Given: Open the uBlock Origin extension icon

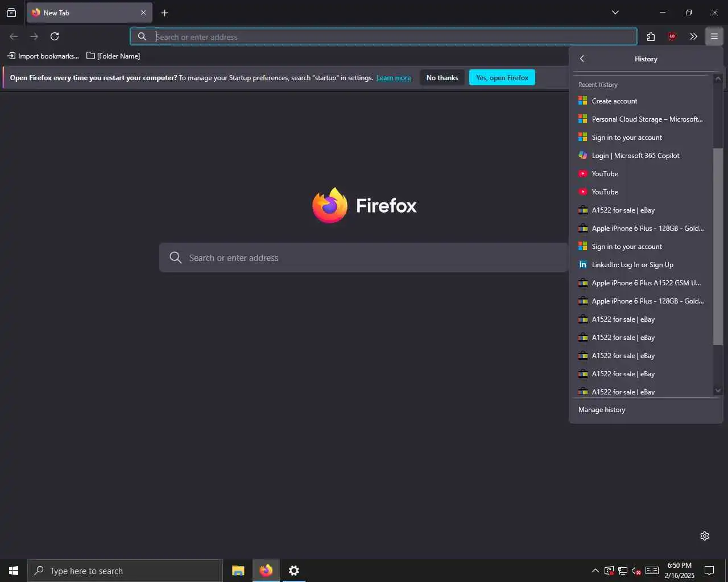Looking at the screenshot, I should pyautogui.click(x=672, y=36).
